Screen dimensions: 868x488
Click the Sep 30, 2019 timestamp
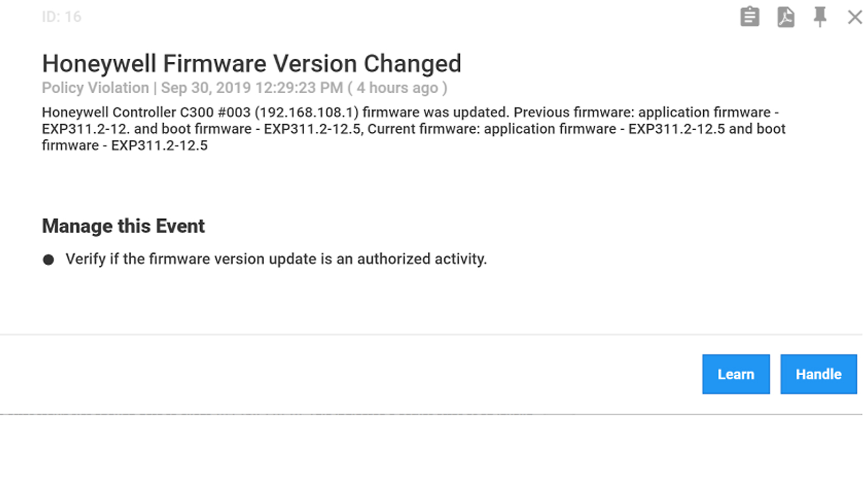252,88
